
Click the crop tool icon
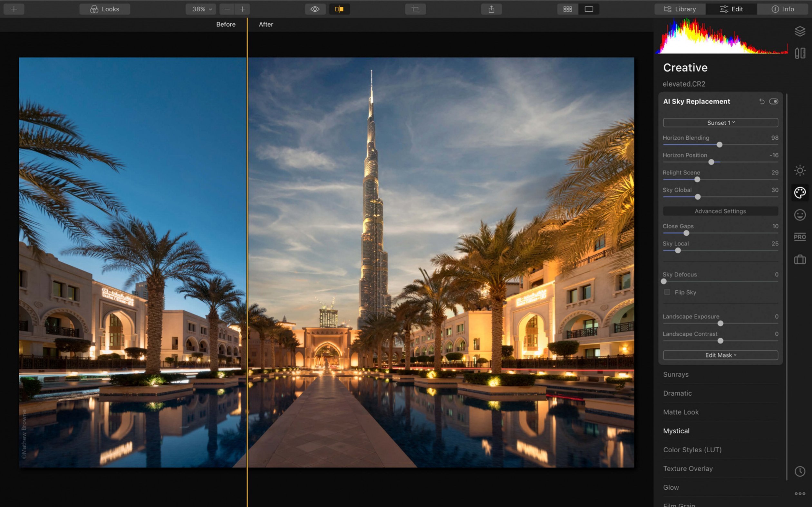click(x=415, y=9)
